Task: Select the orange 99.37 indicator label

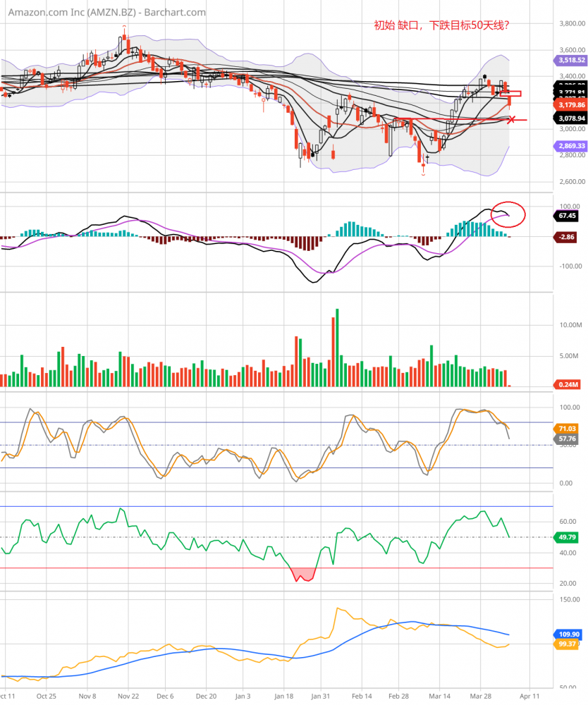Action: [566, 644]
